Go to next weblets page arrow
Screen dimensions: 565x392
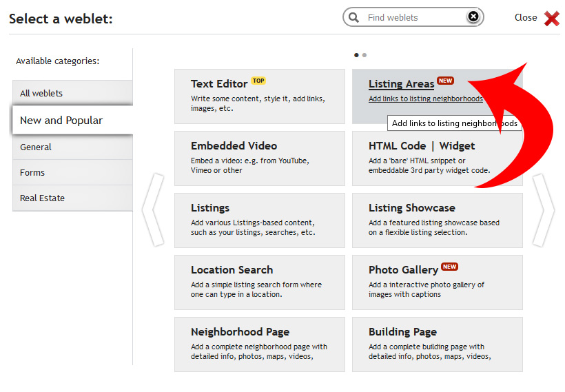pyautogui.click(x=543, y=210)
